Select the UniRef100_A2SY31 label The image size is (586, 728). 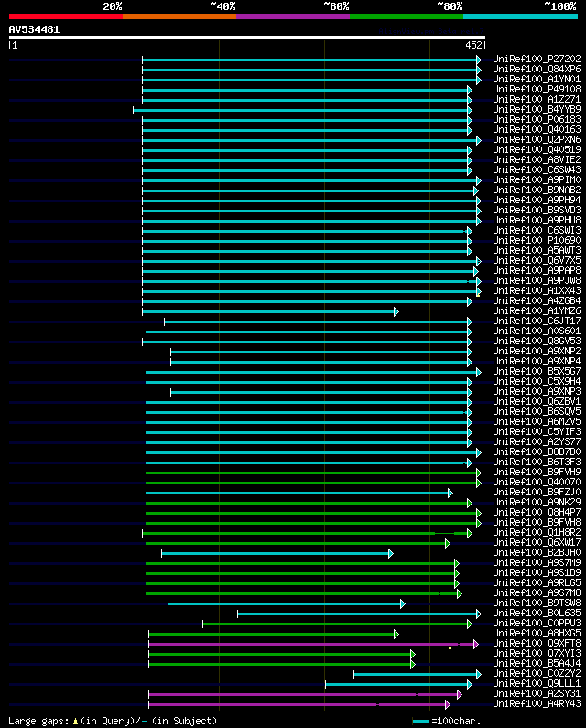click(x=537, y=693)
